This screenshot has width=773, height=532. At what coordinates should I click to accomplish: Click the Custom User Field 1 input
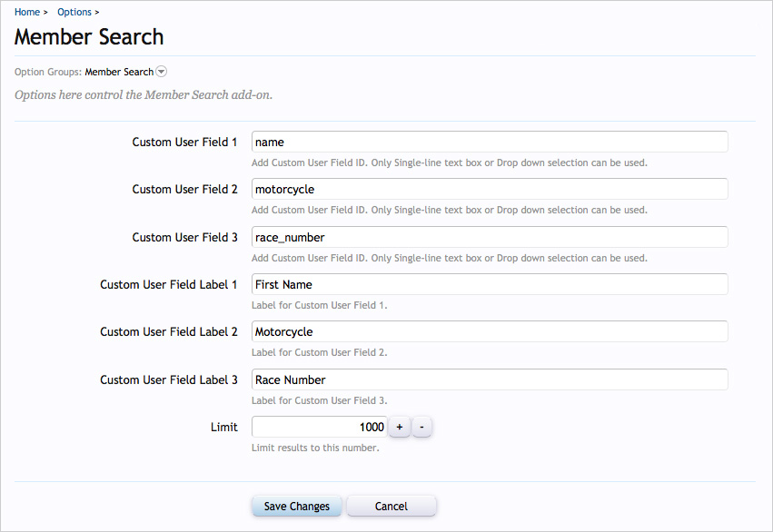tap(490, 142)
